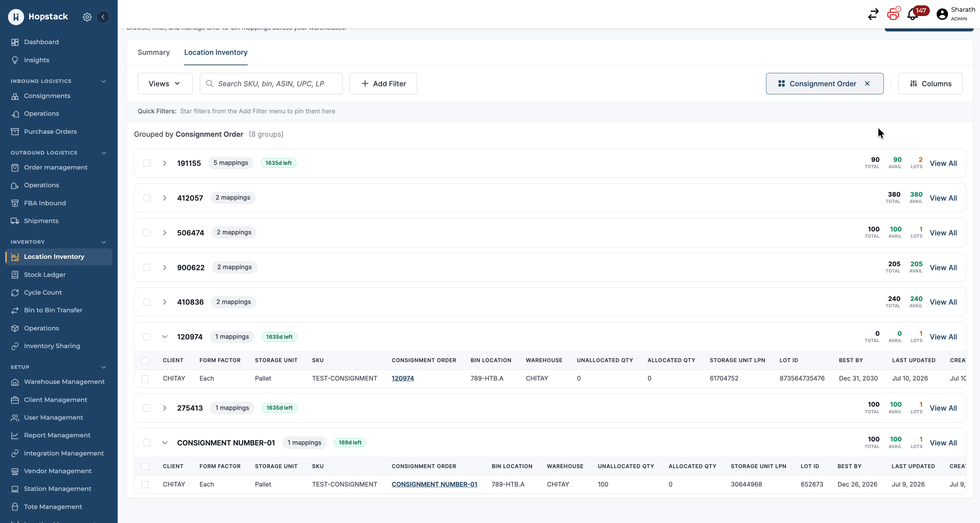Collapse the Inbound Logistics section
980x523 pixels.
pyautogui.click(x=104, y=81)
